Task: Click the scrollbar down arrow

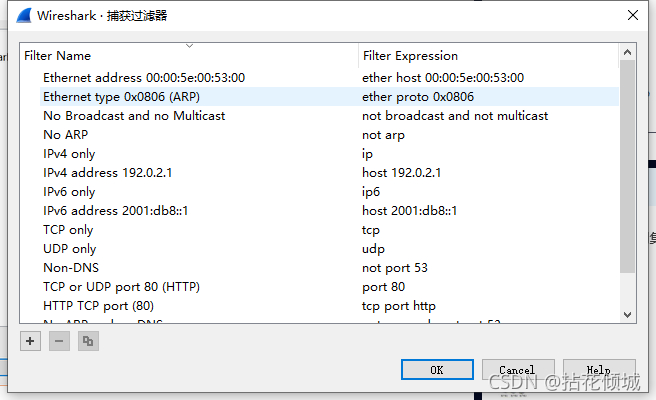Action: pos(627,314)
